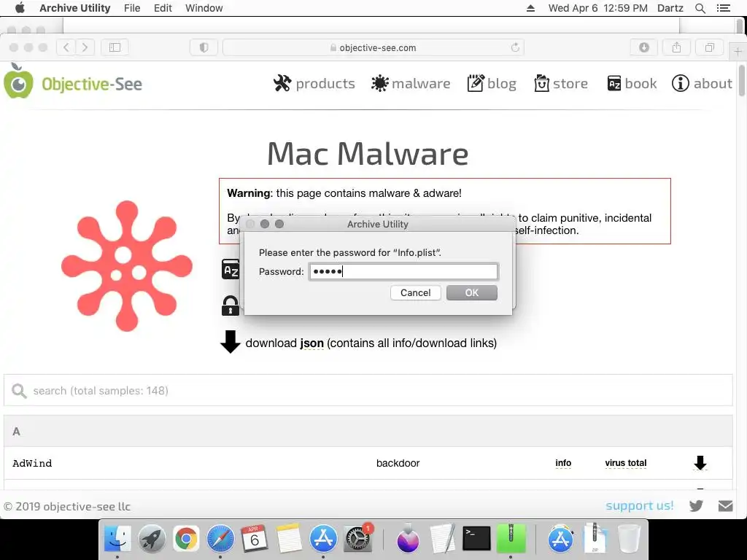Image resolution: width=747 pixels, height=560 pixels.
Task: Open the book link in header
Action: click(x=632, y=83)
